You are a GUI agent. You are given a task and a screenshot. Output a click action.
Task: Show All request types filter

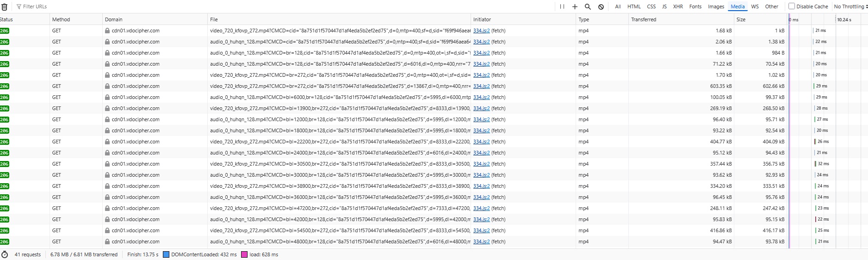point(618,6)
